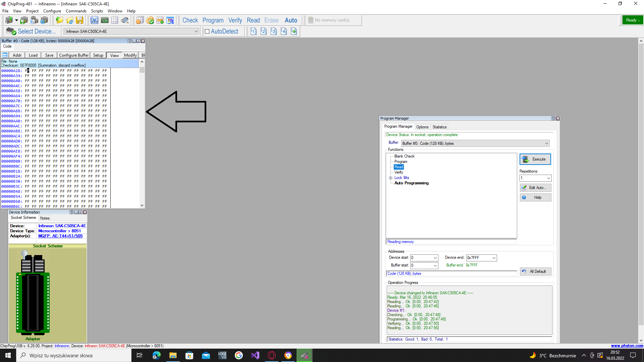Click the open file folder icon
Viewport: 644px width, 362px height.
point(59,20)
